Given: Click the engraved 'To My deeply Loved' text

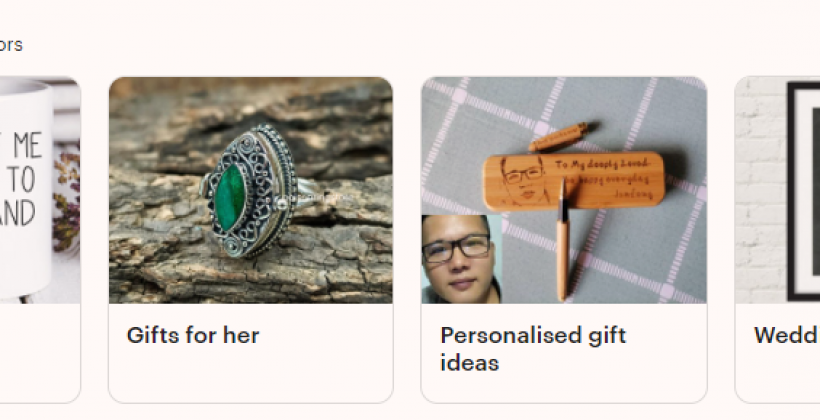Looking at the screenshot, I should point(602,164).
